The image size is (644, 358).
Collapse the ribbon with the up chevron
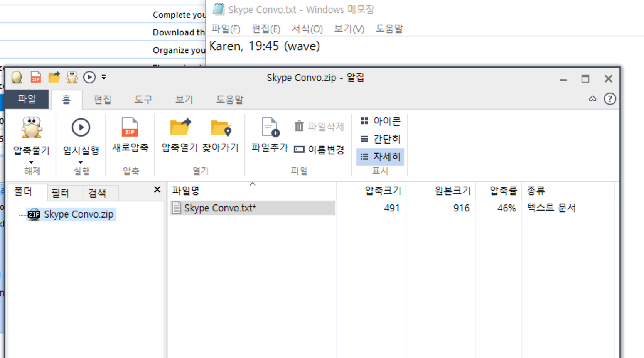[593, 99]
